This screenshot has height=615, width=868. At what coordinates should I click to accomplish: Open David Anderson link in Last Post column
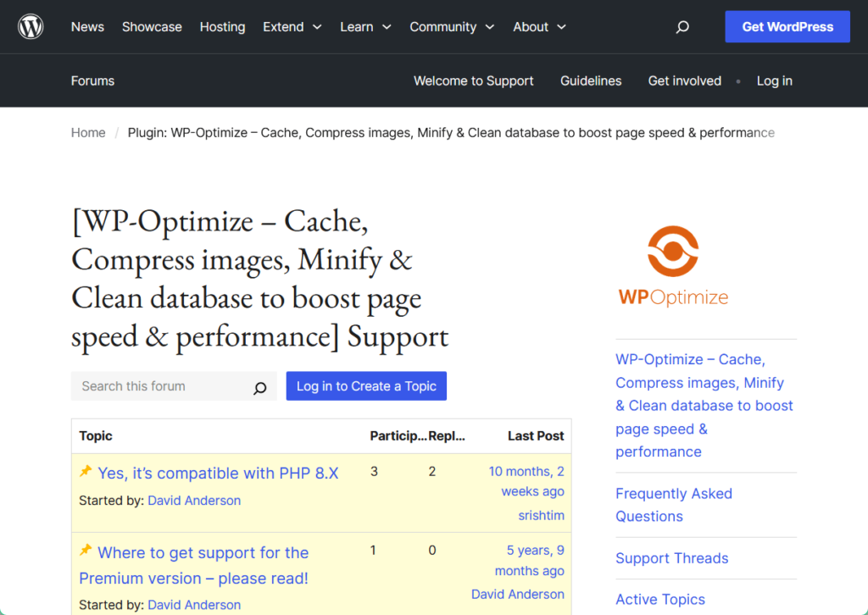(518, 594)
